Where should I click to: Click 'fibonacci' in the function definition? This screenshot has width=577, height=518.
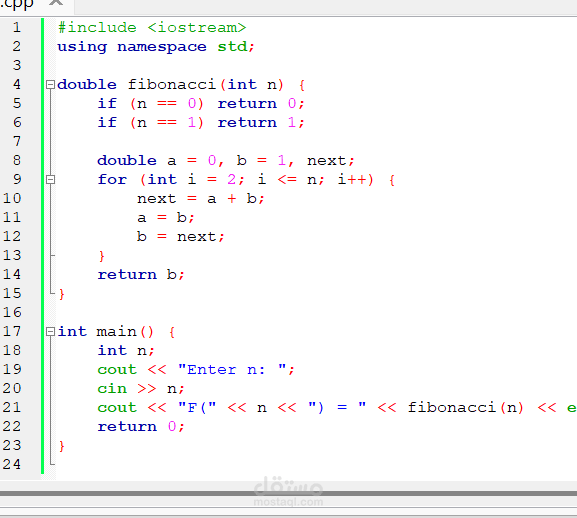[171, 85]
